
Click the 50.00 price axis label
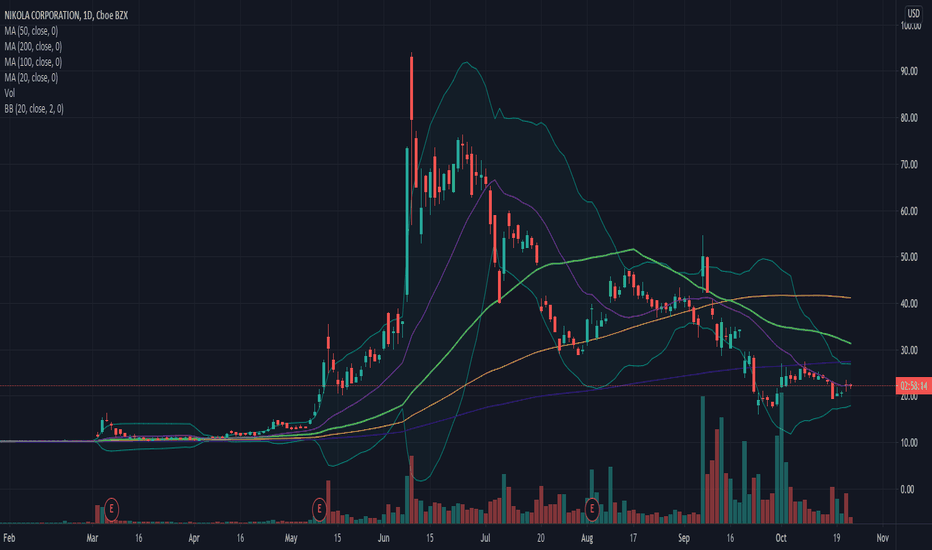click(909, 257)
